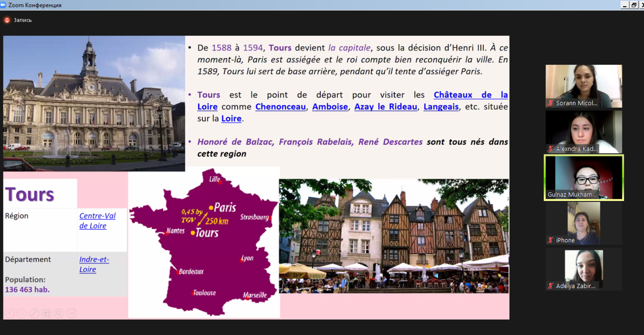644x335 pixels.
Task: Open the see all slides icon
Action: coord(47,313)
